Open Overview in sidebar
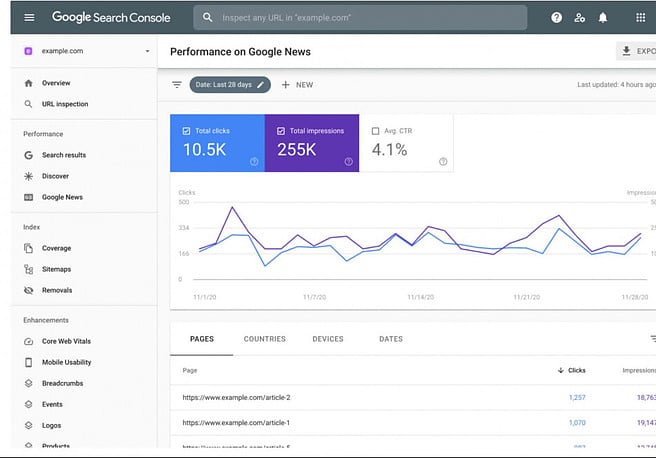656x458 pixels. pyautogui.click(x=56, y=83)
